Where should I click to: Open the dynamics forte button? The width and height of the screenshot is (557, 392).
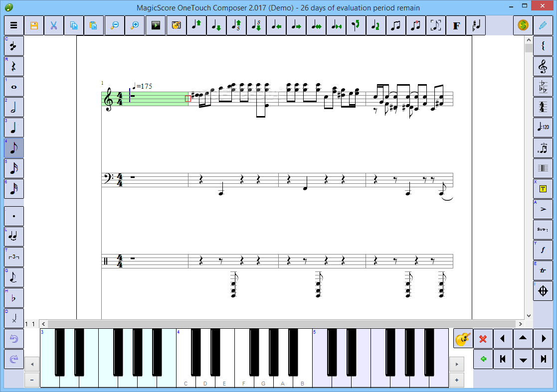543,250
